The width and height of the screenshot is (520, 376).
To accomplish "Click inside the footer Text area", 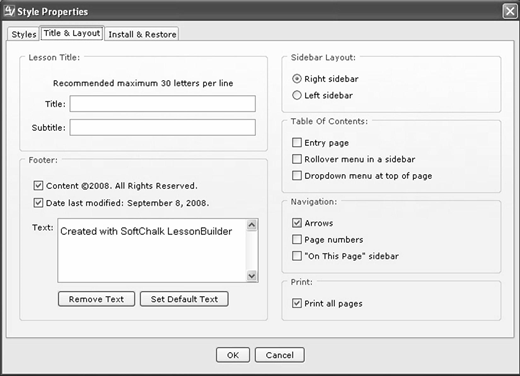I will [152, 250].
